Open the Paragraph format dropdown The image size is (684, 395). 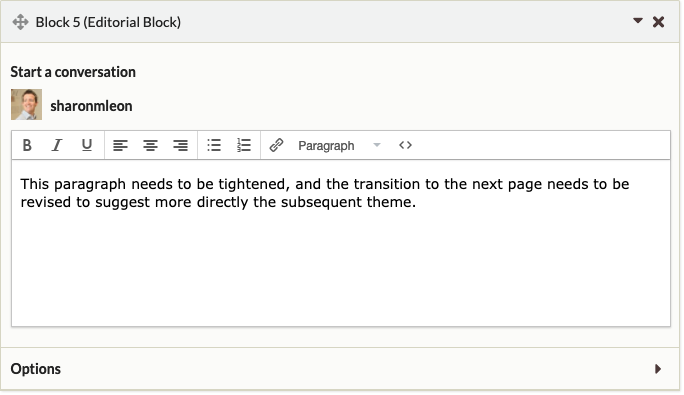(x=339, y=145)
